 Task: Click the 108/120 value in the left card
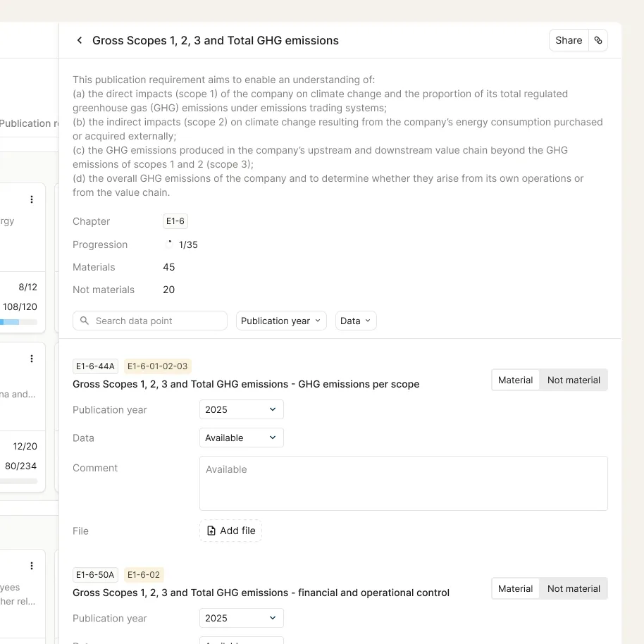click(x=20, y=306)
